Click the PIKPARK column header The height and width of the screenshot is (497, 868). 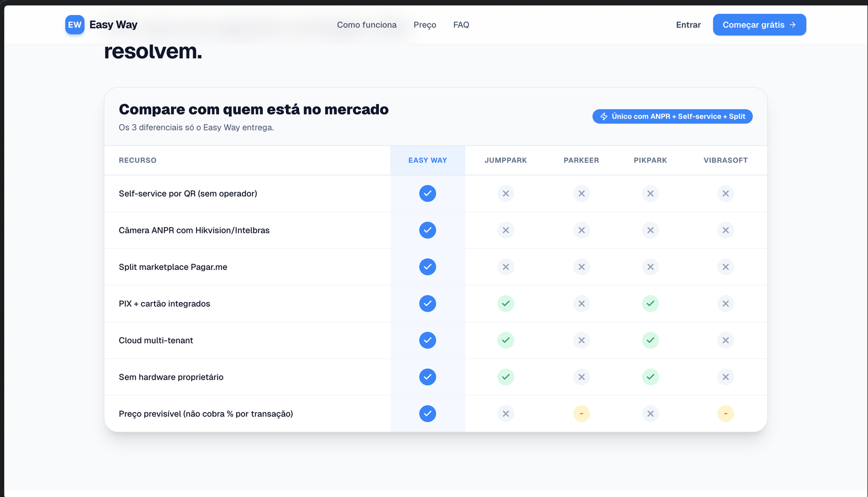click(x=650, y=161)
